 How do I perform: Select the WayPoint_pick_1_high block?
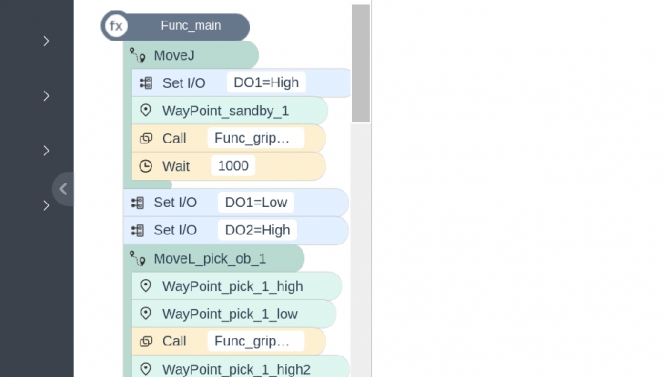(237, 286)
